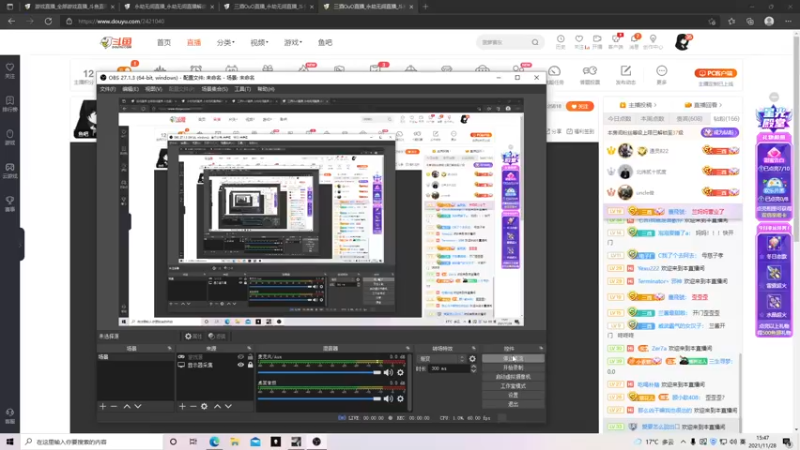This screenshot has width=800, height=450.
Task: Toggle visibility of the first source row
Action: coord(240,357)
